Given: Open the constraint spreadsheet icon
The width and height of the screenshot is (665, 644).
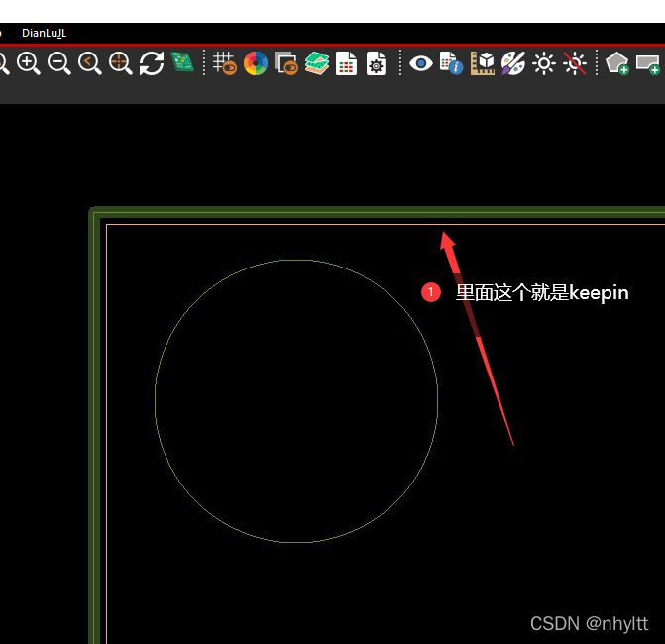Looking at the screenshot, I should (x=346, y=64).
